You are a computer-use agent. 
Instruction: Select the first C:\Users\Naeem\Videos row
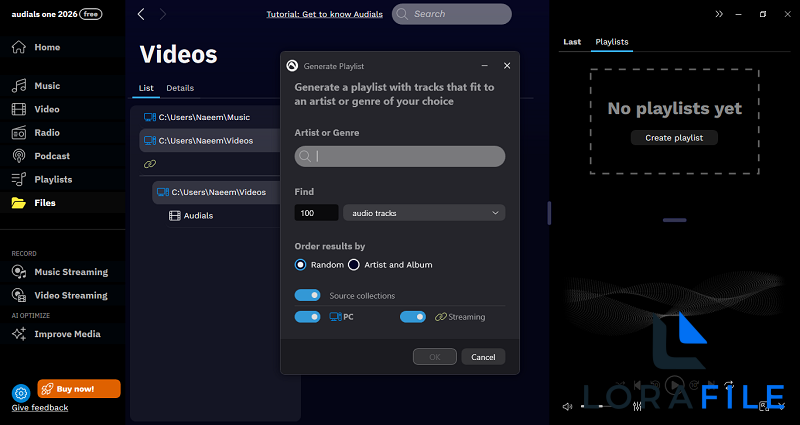(x=209, y=141)
